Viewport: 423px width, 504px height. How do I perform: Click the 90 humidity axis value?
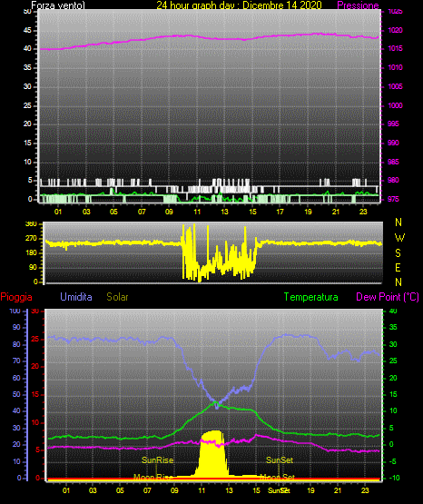point(16,328)
